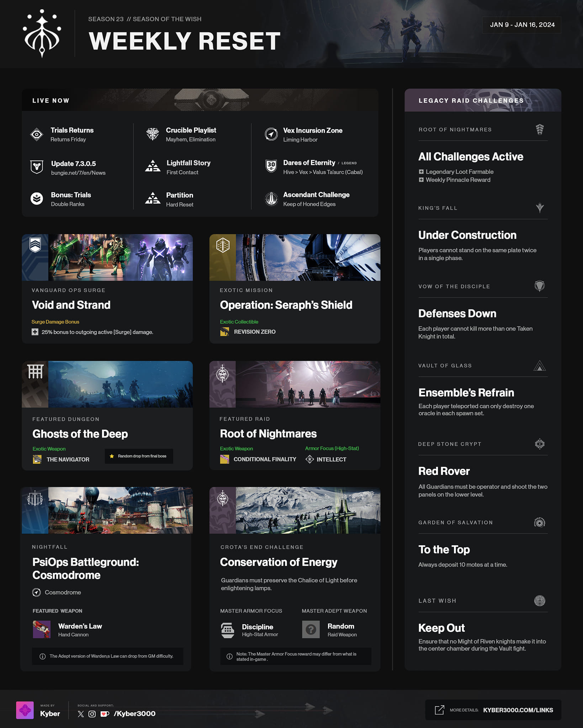583x728 pixels.
Task: Click the Conditional Finality weapon icon
Action: pyautogui.click(x=224, y=459)
